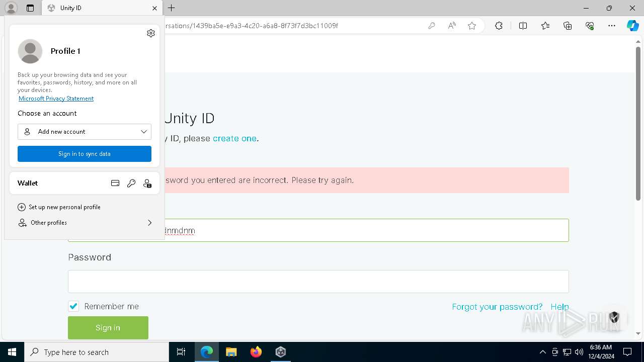Set up new personal profile
644x362 pixels.
[59, 207]
